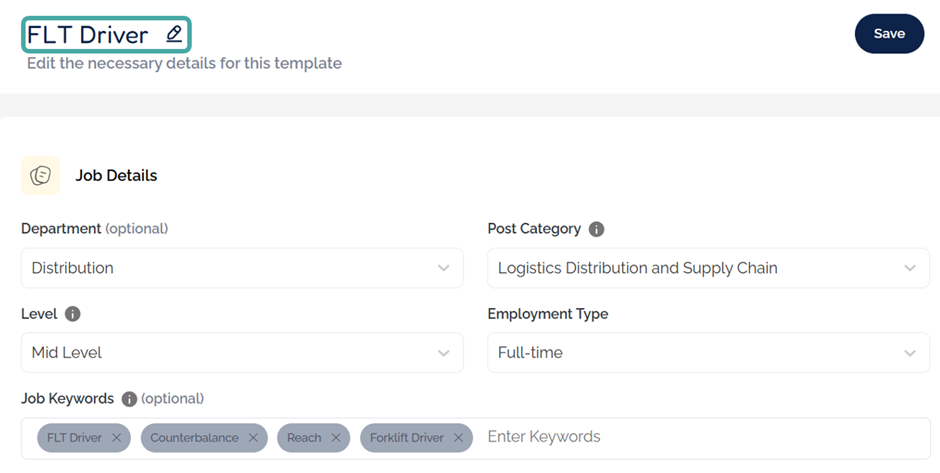940x473 pixels.
Task: Click the Job Details section icon
Action: coord(40,175)
